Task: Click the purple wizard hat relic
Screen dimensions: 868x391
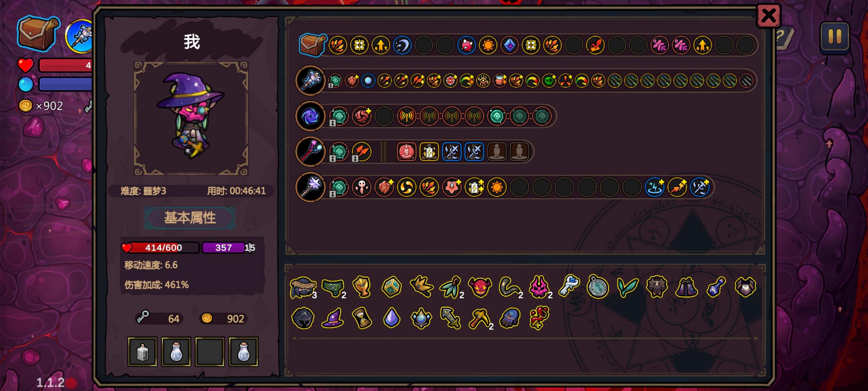Action: pyautogui.click(x=333, y=318)
